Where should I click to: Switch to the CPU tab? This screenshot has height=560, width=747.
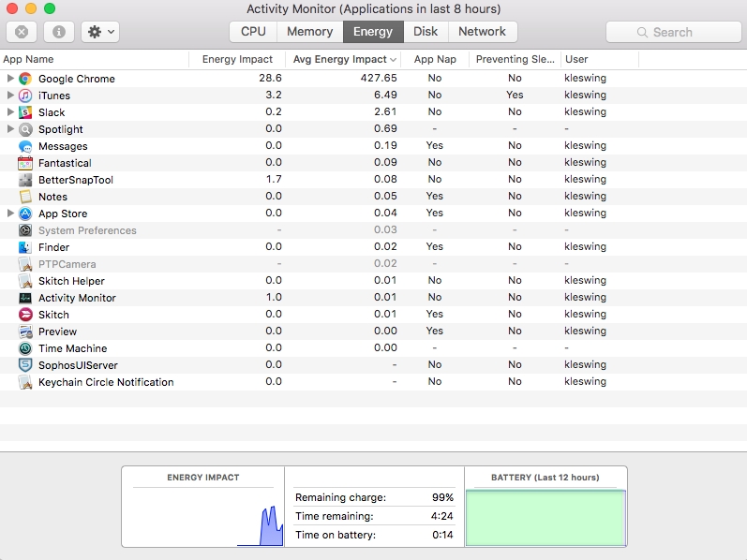[x=253, y=32]
